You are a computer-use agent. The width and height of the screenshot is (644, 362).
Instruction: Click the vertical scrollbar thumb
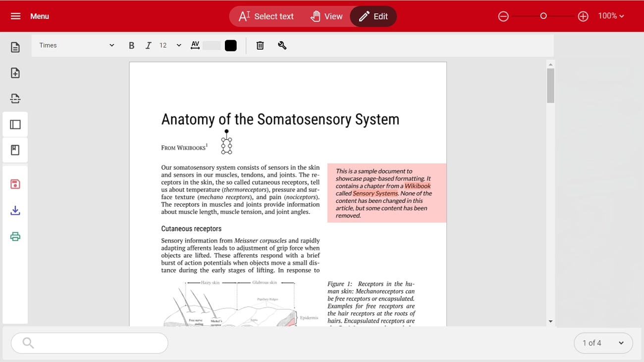point(550,86)
